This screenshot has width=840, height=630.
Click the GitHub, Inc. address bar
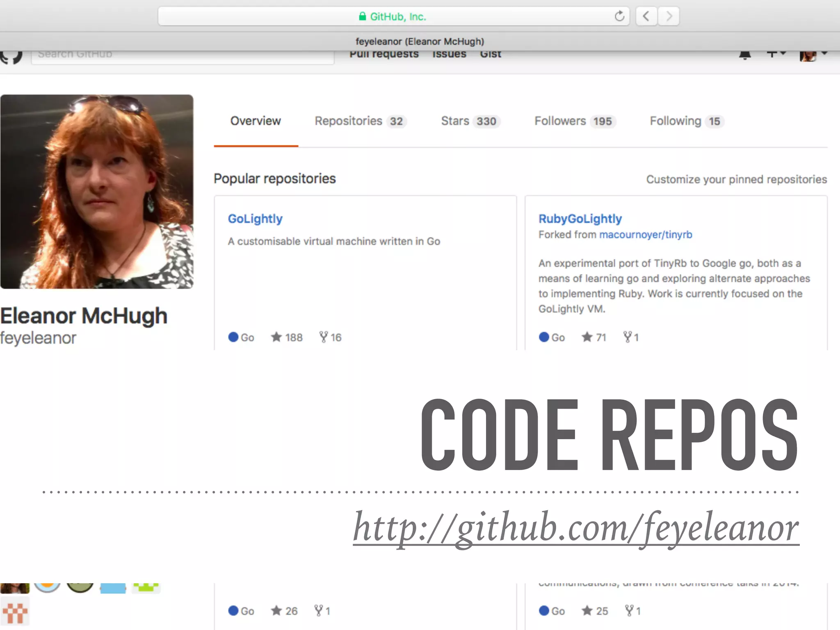[x=394, y=16]
